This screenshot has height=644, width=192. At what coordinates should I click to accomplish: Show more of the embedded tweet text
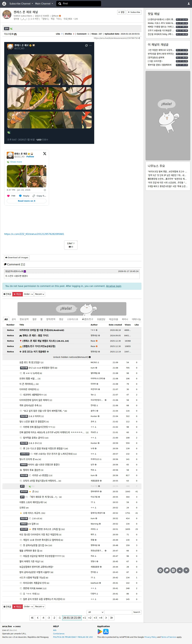(16, 162)
